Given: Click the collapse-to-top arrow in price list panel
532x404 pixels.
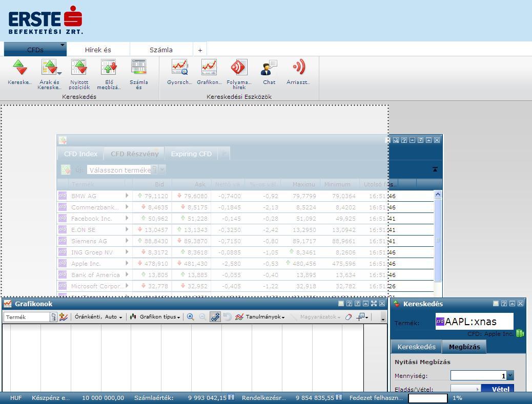Looking at the screenshot, I should pyautogui.click(x=435, y=169).
